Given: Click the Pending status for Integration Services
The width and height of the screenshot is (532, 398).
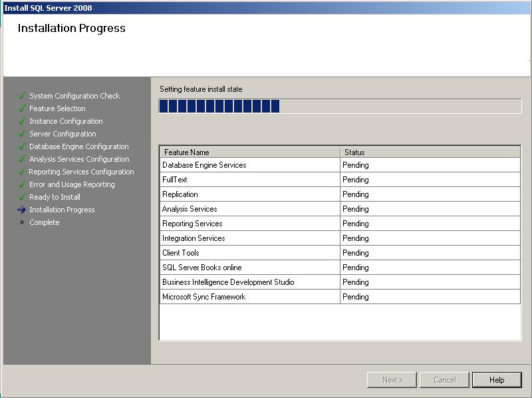Looking at the screenshot, I should coord(356,238).
